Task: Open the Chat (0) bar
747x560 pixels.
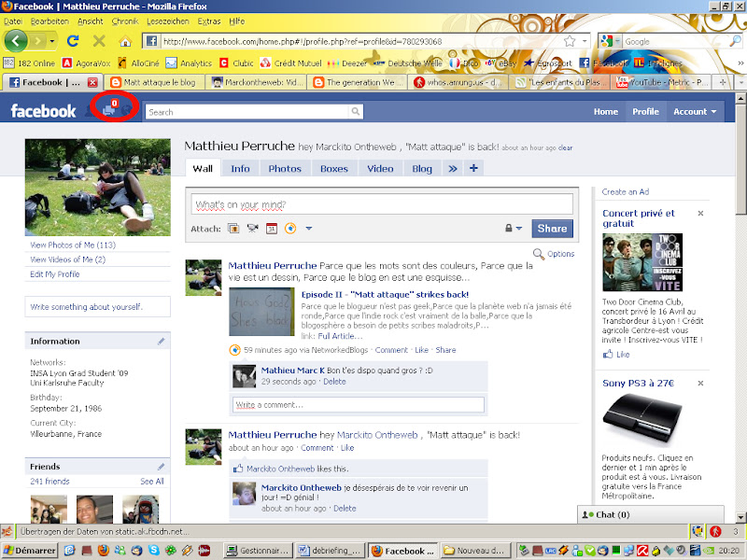Action: 651,514
